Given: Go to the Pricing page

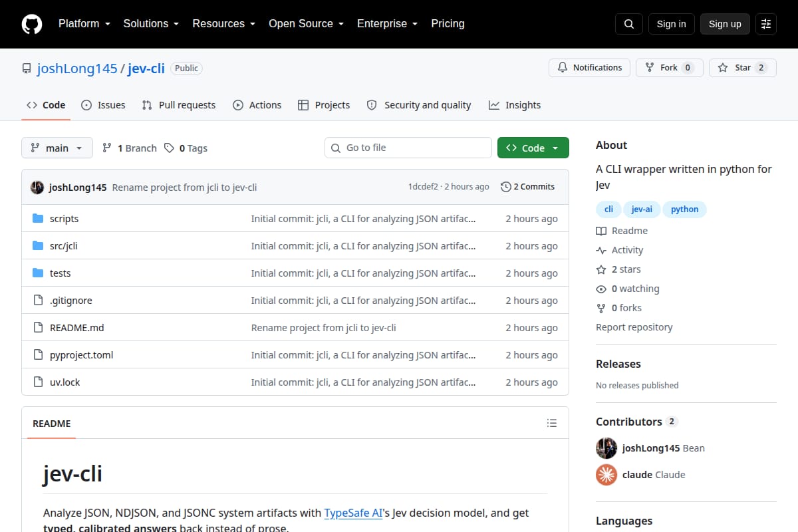Looking at the screenshot, I should click(448, 24).
